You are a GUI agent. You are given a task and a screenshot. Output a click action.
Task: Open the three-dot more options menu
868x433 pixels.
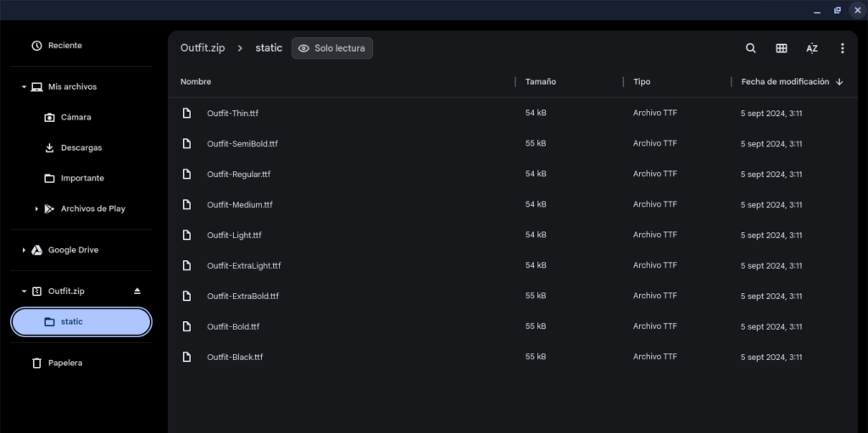(x=842, y=48)
